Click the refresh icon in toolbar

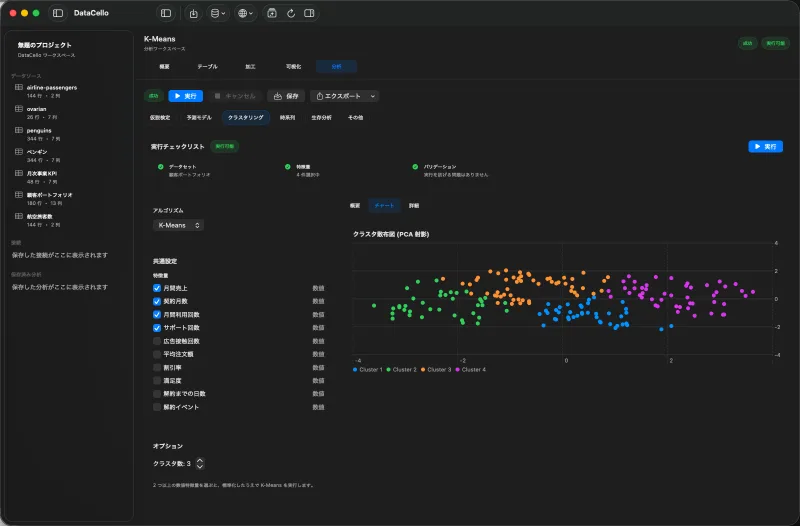[x=291, y=13]
